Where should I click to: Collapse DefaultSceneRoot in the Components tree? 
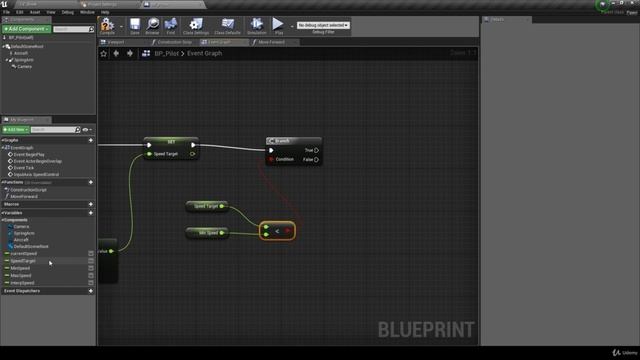(x=4, y=47)
